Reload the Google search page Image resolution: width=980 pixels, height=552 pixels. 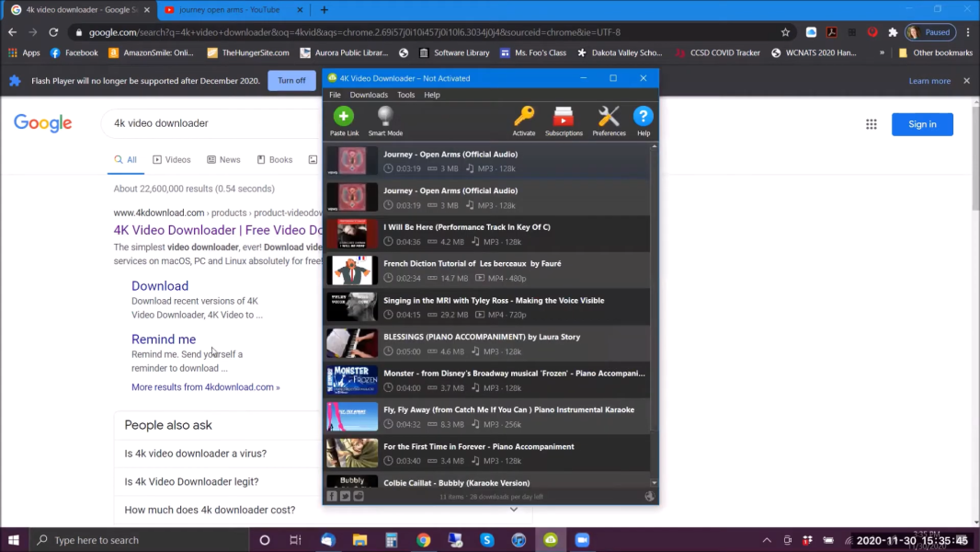click(x=53, y=32)
